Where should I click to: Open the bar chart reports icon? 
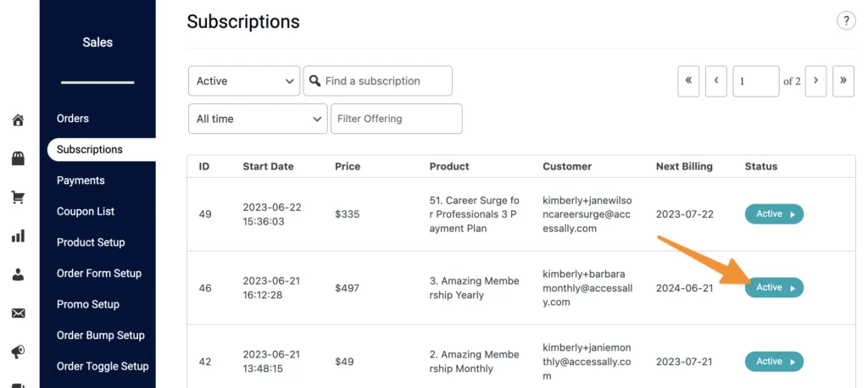pos(18,236)
